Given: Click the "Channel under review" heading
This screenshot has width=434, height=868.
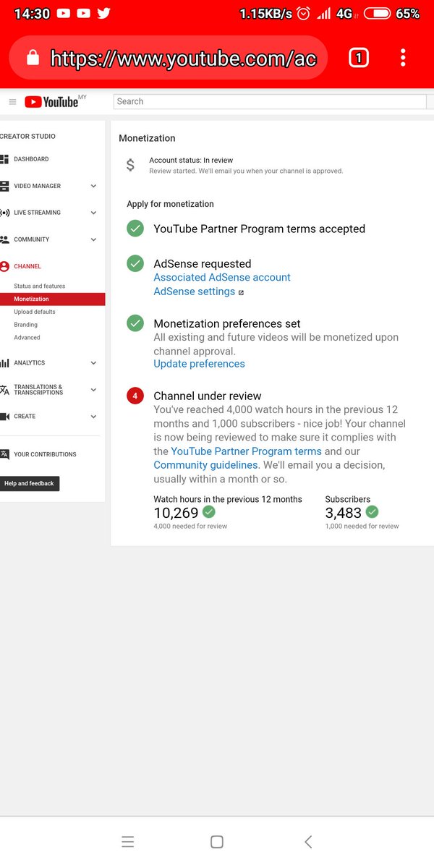Looking at the screenshot, I should point(208,396).
